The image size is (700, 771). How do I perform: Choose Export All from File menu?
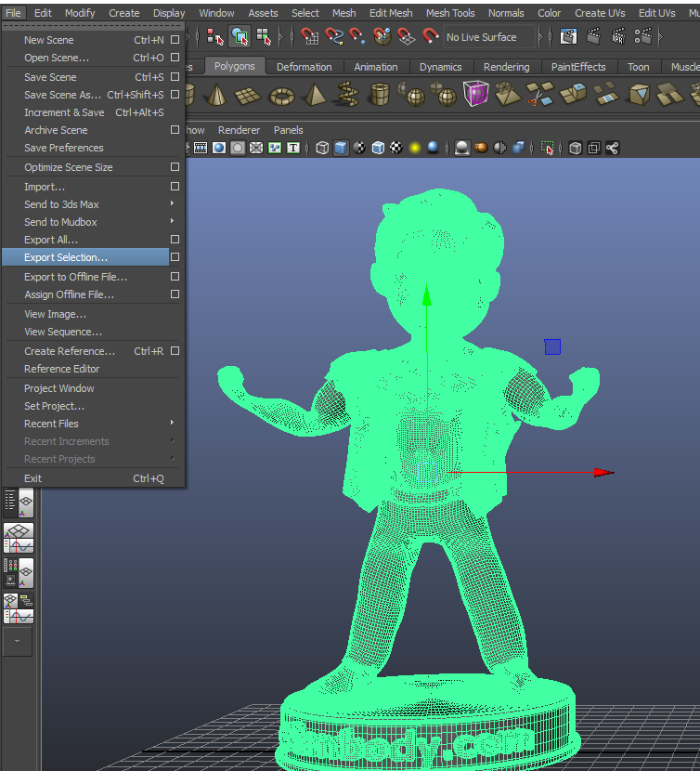51,240
